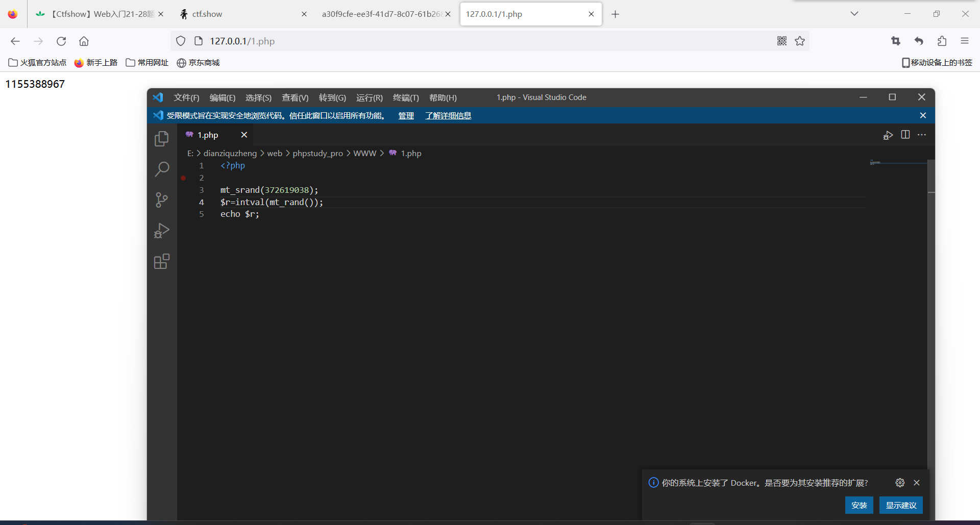The image size is (980, 525).
Task: Click the Run code icon in editor toolbar
Action: [888, 135]
